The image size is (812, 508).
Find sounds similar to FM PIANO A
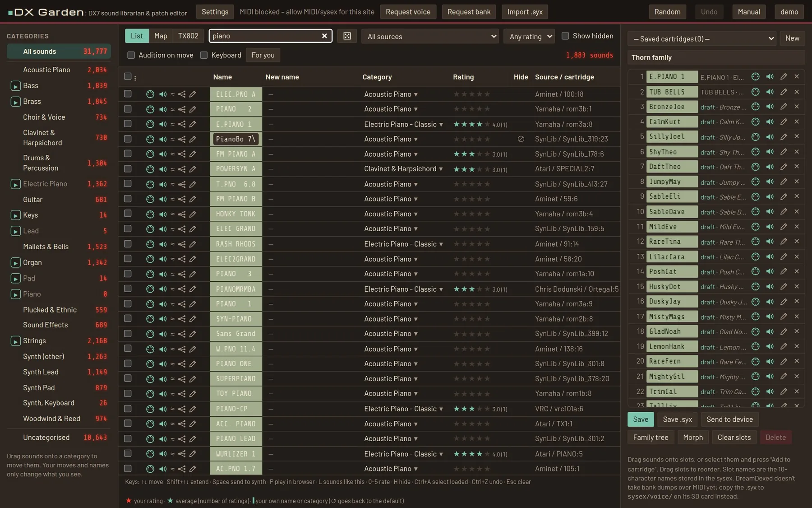pos(172,154)
